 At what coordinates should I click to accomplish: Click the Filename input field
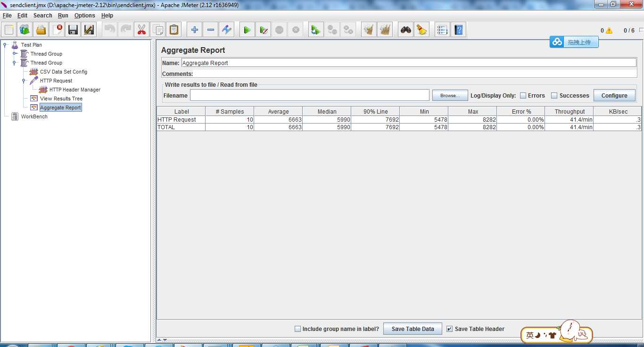(x=310, y=95)
